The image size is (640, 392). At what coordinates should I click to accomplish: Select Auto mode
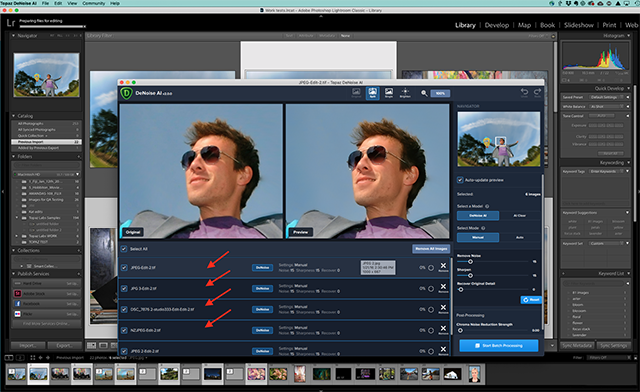520,237
